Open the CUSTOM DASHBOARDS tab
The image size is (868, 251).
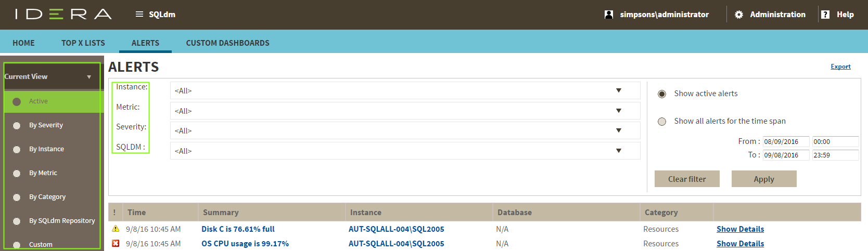[228, 43]
